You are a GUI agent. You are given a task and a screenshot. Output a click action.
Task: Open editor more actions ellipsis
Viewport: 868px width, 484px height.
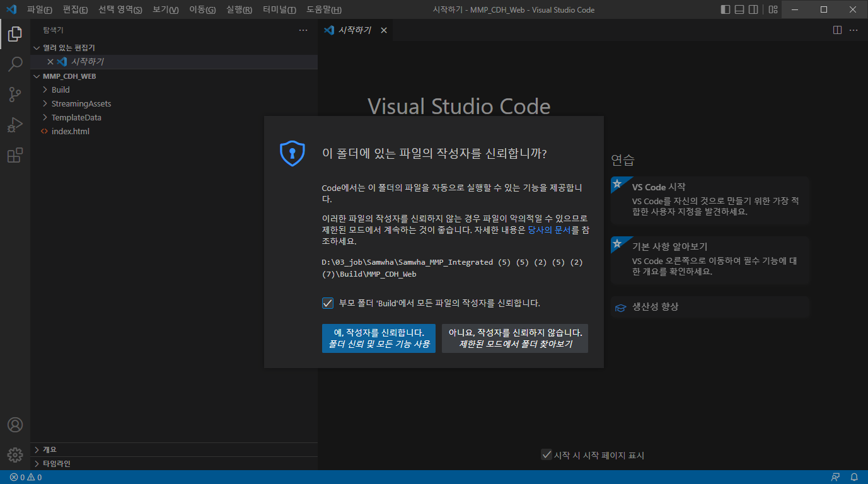pyautogui.click(x=854, y=30)
